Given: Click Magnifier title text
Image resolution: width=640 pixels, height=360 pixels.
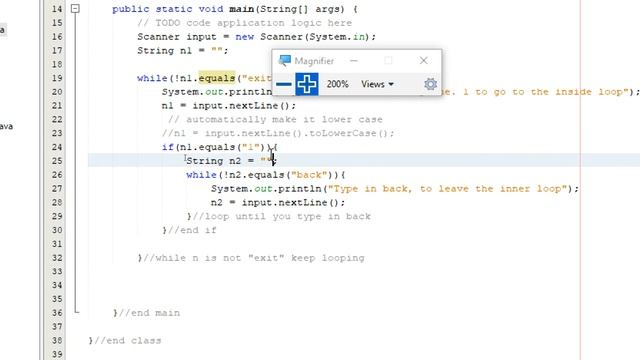Looking at the screenshot, I should click(314, 61).
